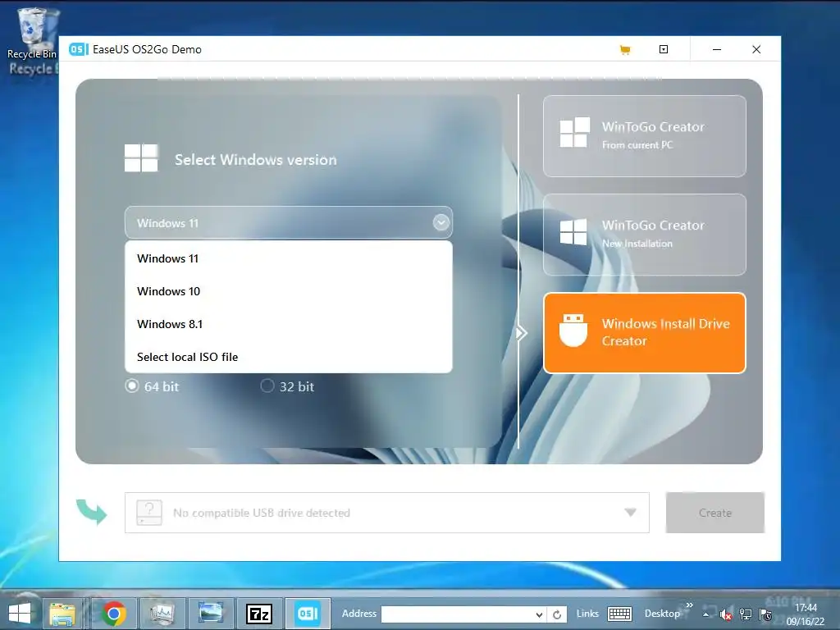
Task: Click the Desktop toolbar label
Action: pos(662,614)
